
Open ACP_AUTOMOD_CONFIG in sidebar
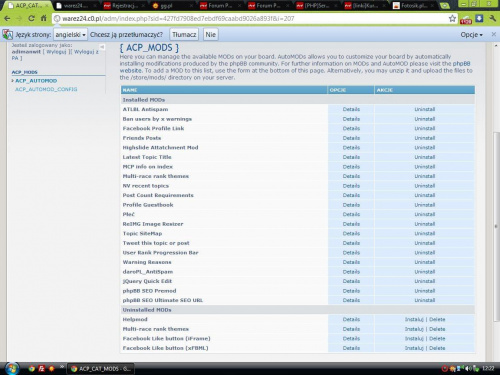click(46, 89)
